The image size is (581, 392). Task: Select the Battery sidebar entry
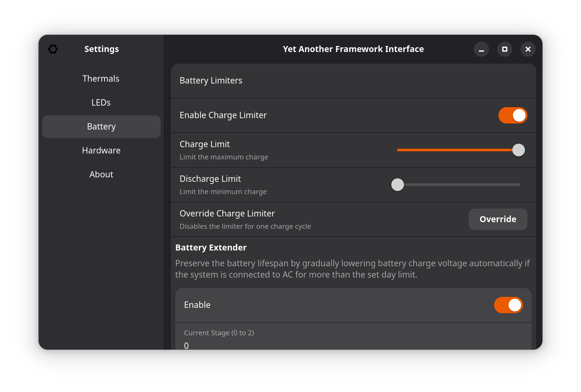101,126
